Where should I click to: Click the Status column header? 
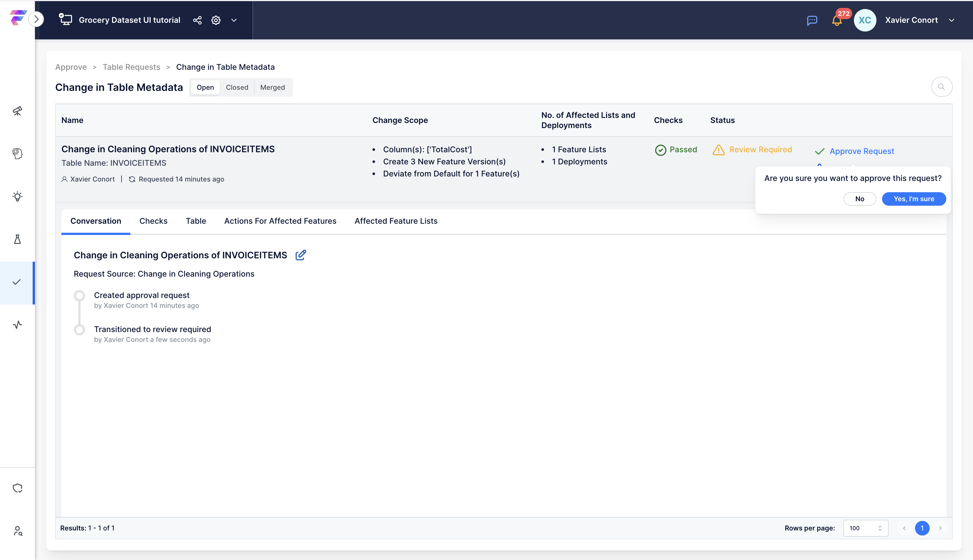[x=722, y=120]
